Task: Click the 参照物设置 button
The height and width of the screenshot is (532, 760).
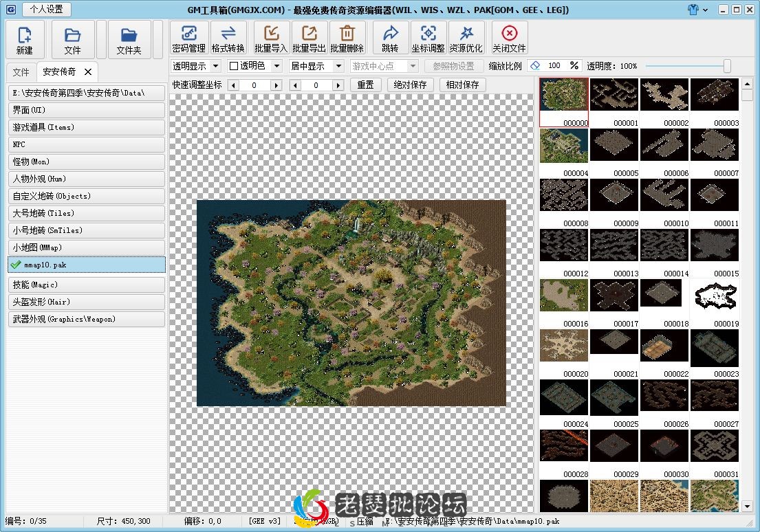Action: point(454,66)
